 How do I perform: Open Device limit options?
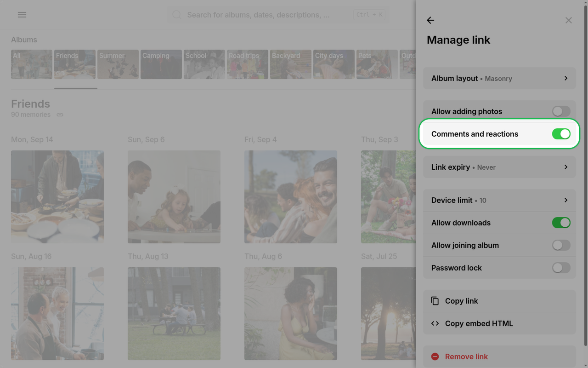point(499,200)
